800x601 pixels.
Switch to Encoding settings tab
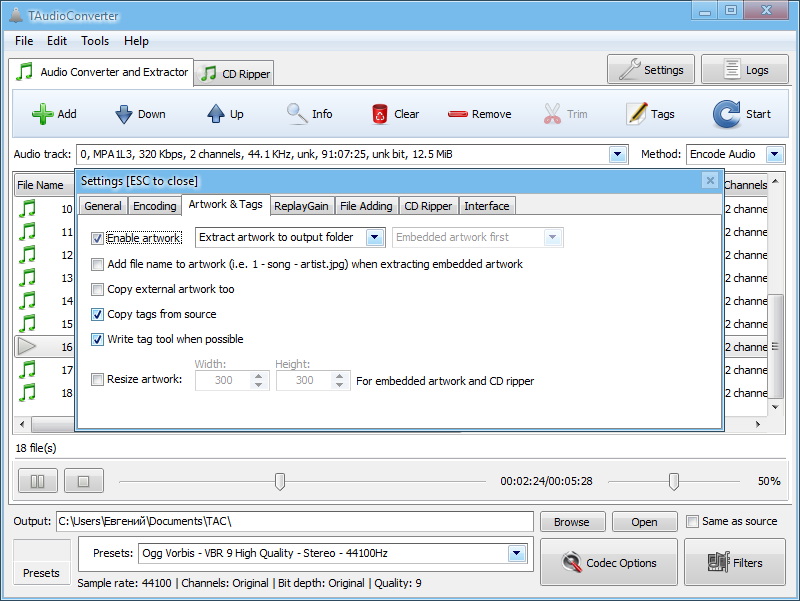tap(155, 206)
